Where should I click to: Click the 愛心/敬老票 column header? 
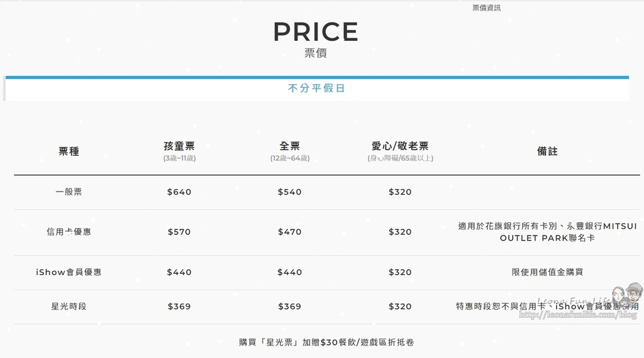pos(400,146)
